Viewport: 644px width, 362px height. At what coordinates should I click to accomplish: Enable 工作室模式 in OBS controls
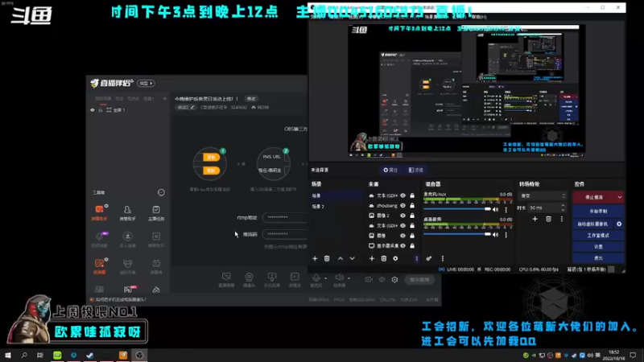pyautogui.click(x=598, y=236)
